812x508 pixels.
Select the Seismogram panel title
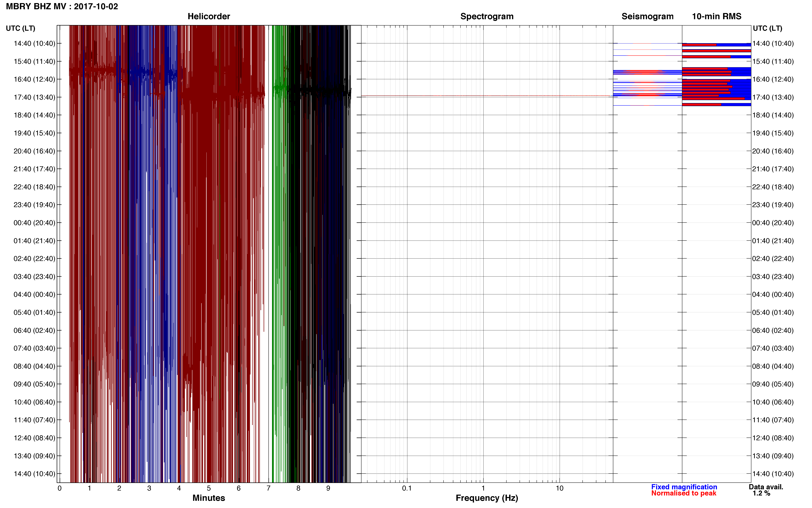coord(648,16)
